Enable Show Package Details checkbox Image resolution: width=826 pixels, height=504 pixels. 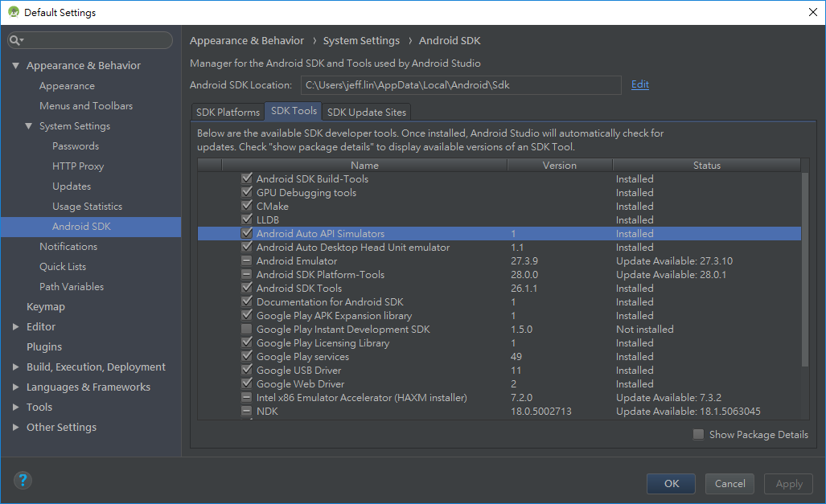698,435
